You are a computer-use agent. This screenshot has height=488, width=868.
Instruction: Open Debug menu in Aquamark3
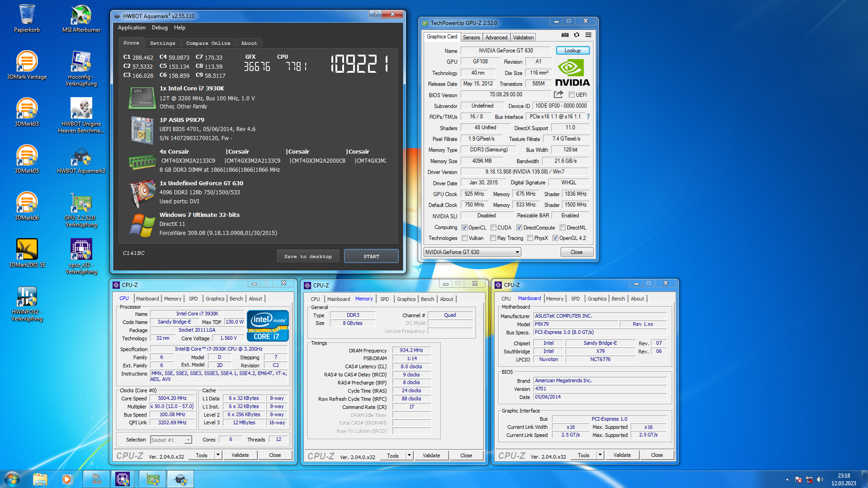tap(160, 28)
